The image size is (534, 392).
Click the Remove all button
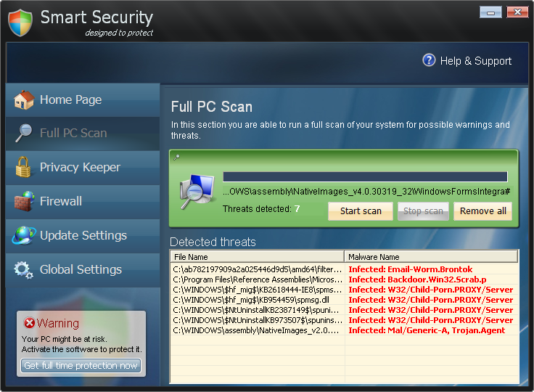483,211
